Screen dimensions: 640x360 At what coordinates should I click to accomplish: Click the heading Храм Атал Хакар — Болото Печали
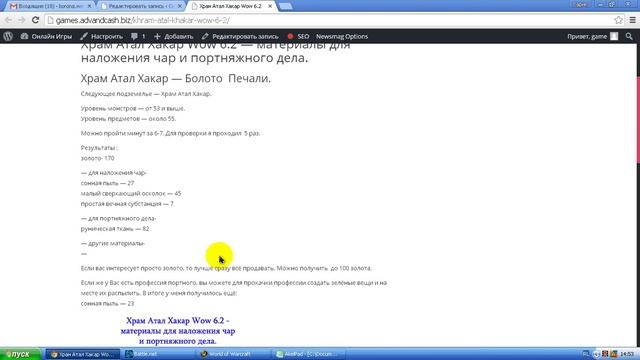click(176, 78)
